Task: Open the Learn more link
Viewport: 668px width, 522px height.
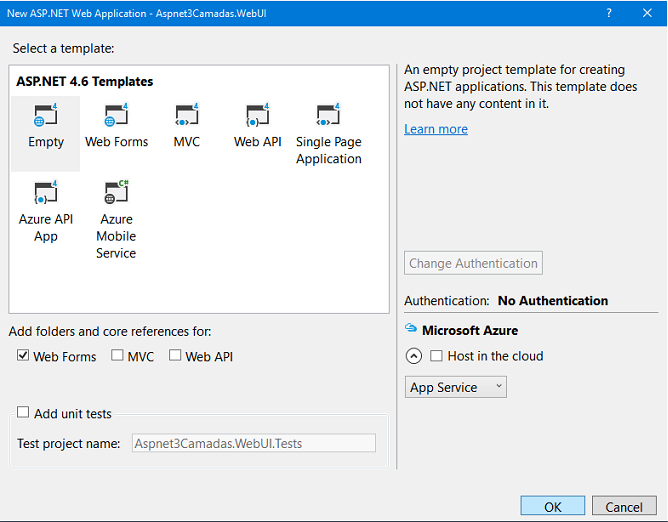Action: (436, 129)
